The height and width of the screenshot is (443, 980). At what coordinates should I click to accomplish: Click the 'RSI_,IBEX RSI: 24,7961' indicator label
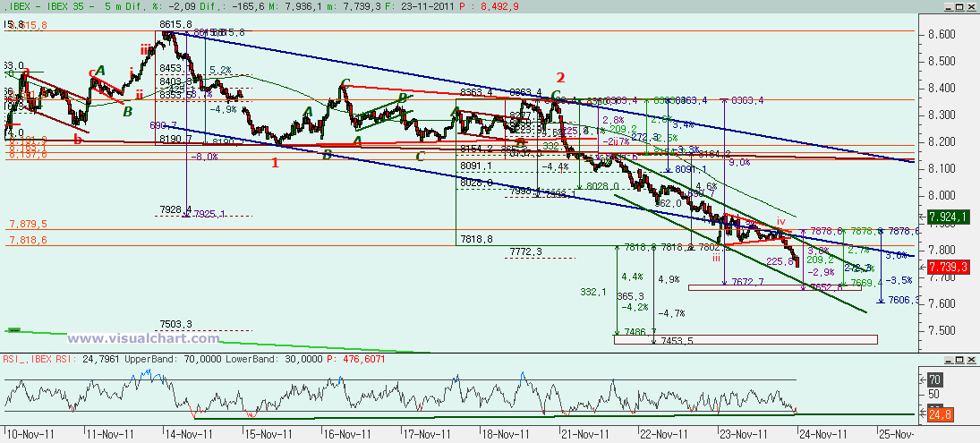click(x=62, y=360)
